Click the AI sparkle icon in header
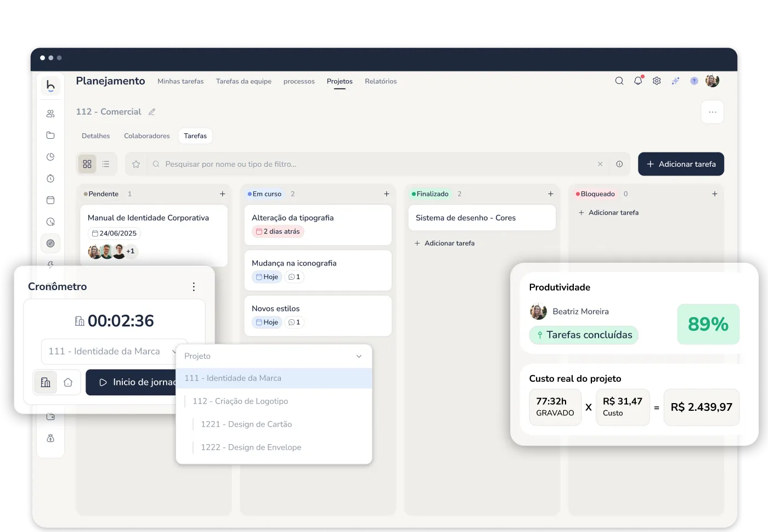Screen dimensions: 768x532 click(675, 81)
